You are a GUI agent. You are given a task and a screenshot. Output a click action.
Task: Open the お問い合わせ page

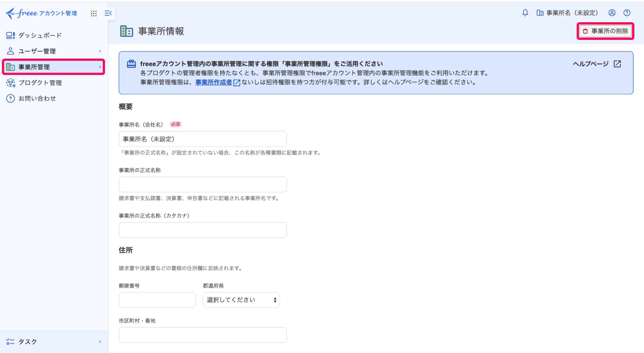tap(53, 98)
